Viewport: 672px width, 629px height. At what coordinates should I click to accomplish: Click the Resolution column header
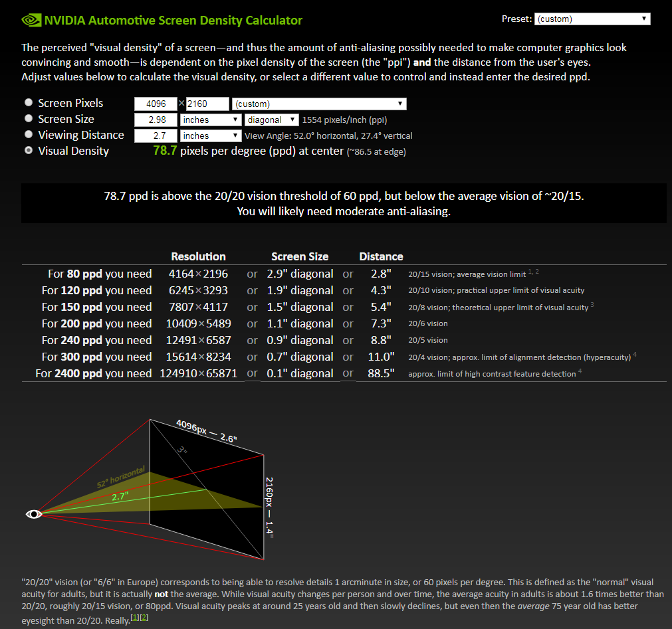(199, 256)
